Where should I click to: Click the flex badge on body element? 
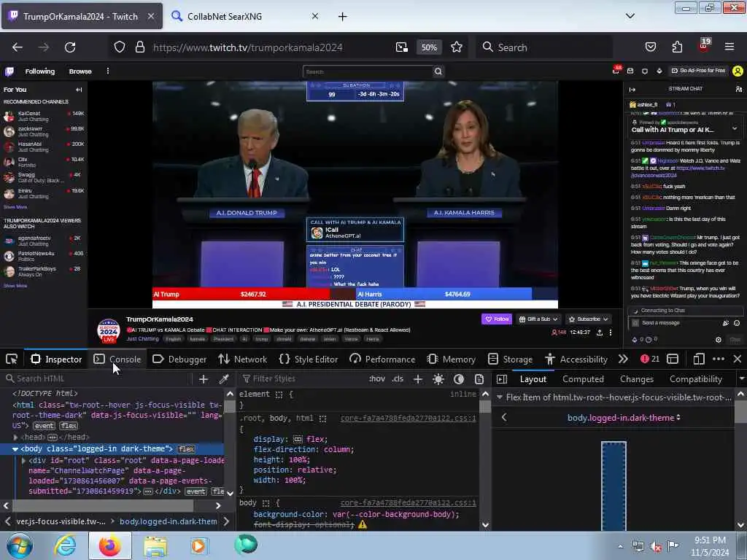tap(186, 449)
